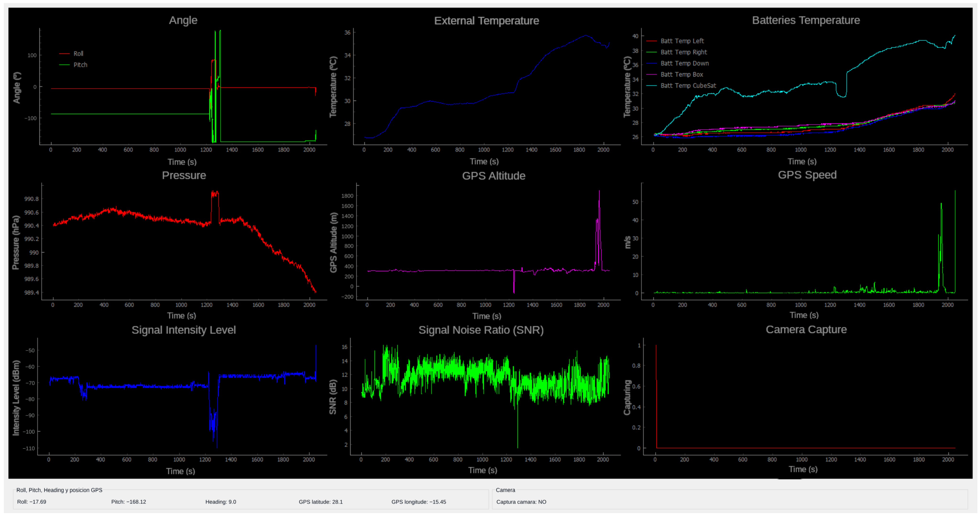
Task: Click the GPS Speed plot title
Action: (807, 175)
